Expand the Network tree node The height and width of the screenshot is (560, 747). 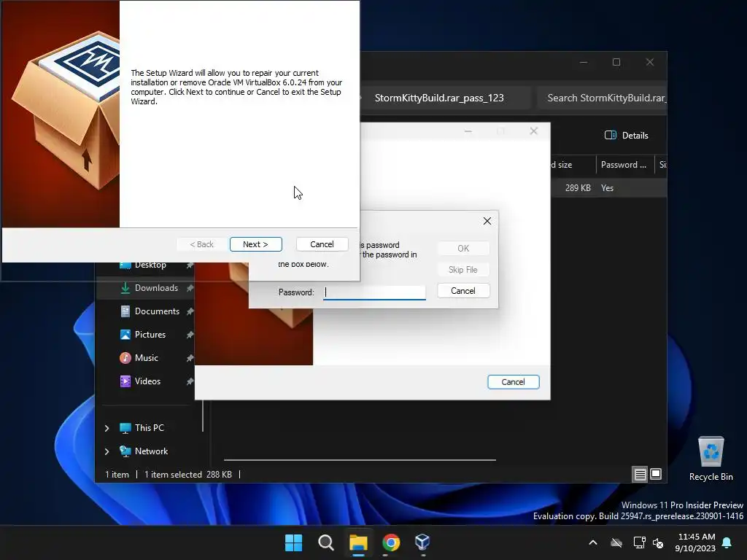tap(107, 451)
